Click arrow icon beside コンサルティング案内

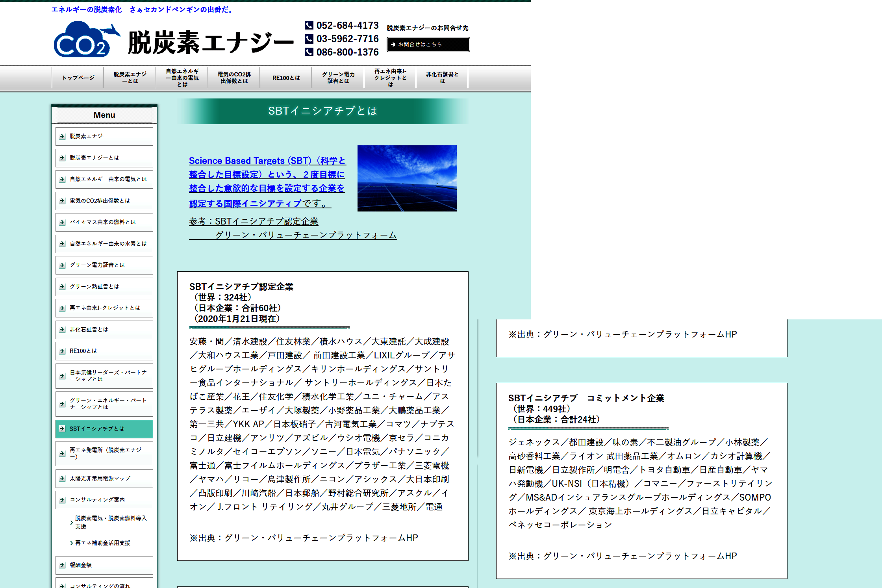click(x=62, y=500)
